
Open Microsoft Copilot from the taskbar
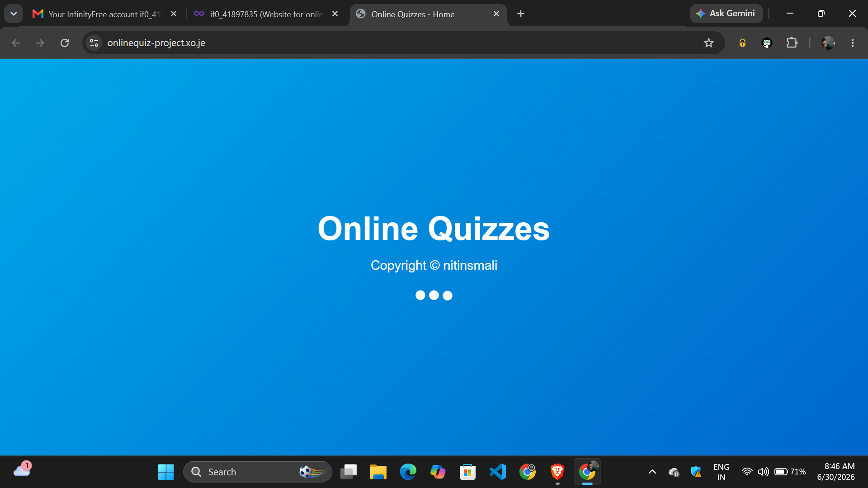coord(438,472)
